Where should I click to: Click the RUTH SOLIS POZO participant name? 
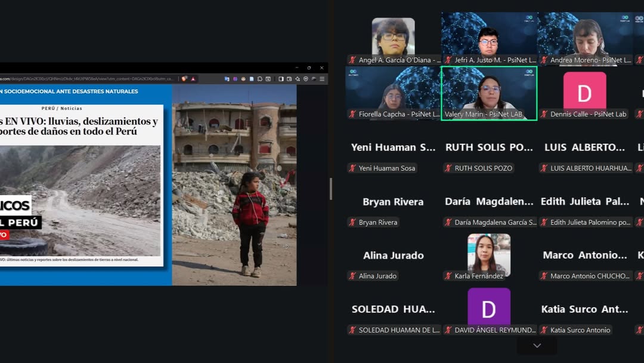[x=483, y=168]
